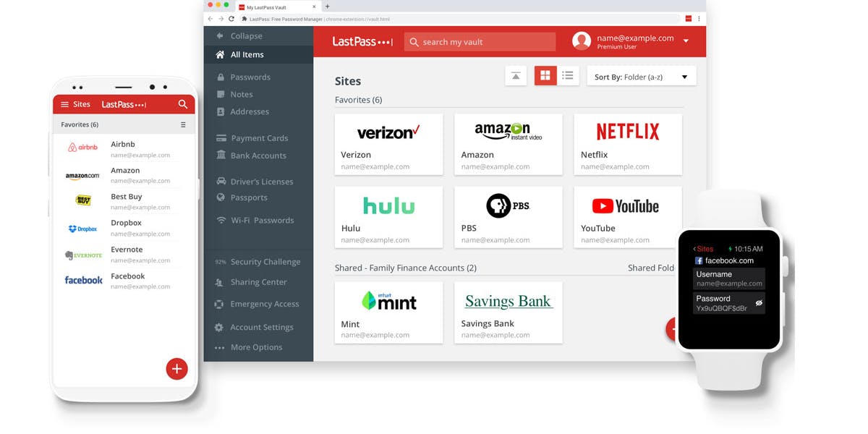Expand the account dropdown arrow

pyautogui.click(x=686, y=41)
